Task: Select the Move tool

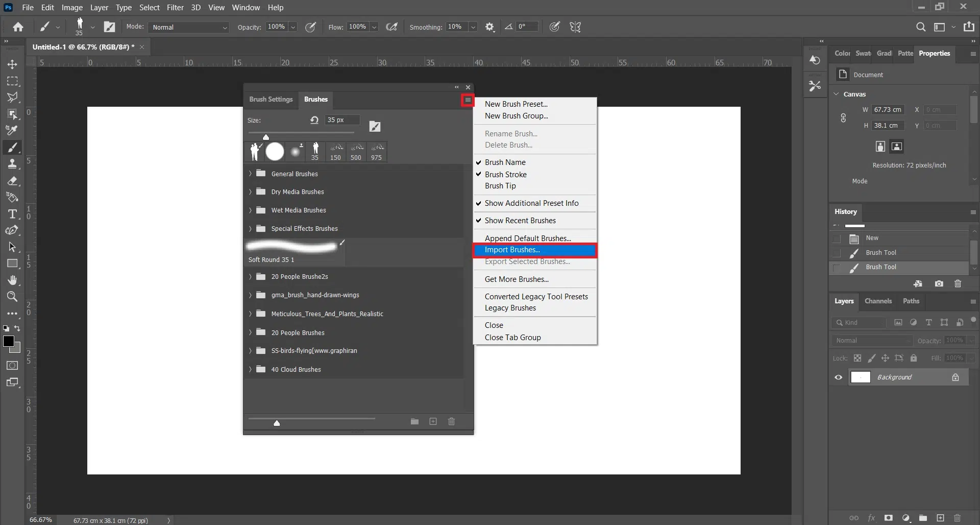Action: click(12, 64)
